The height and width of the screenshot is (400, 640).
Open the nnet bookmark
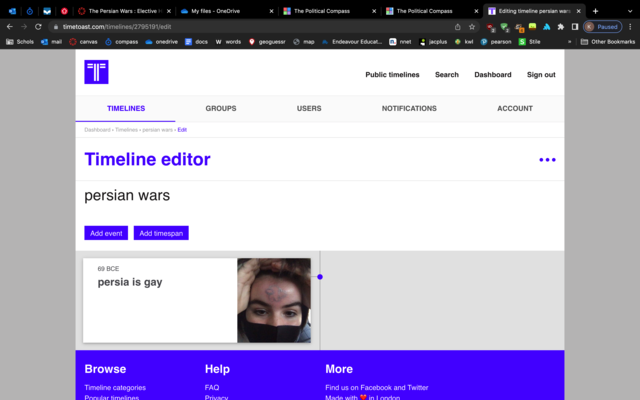point(400,42)
